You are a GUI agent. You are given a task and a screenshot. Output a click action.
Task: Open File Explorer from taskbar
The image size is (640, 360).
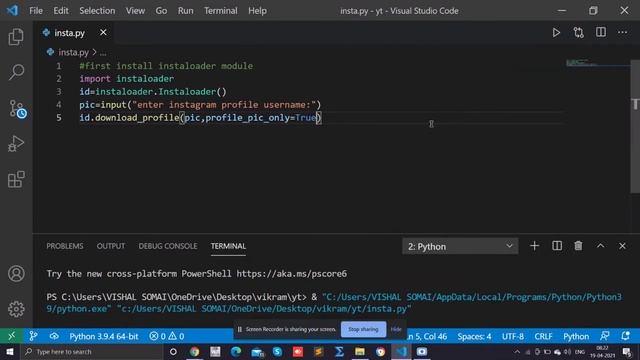pyautogui.click(x=360, y=351)
